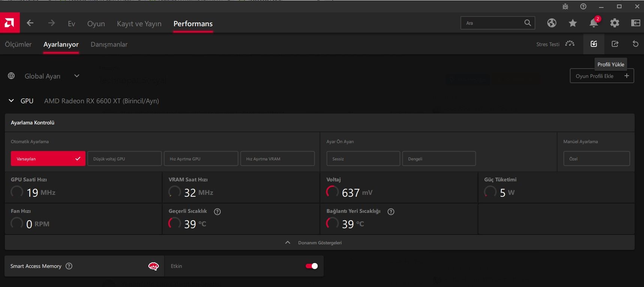
Task: Click the Stres Testi gauge icon
Action: pyautogui.click(x=570, y=44)
